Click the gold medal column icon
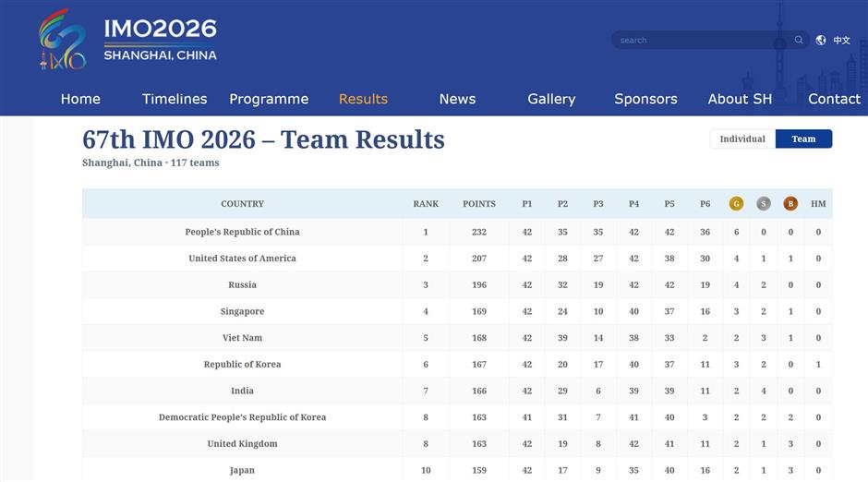The height and width of the screenshot is (482, 868). point(736,204)
